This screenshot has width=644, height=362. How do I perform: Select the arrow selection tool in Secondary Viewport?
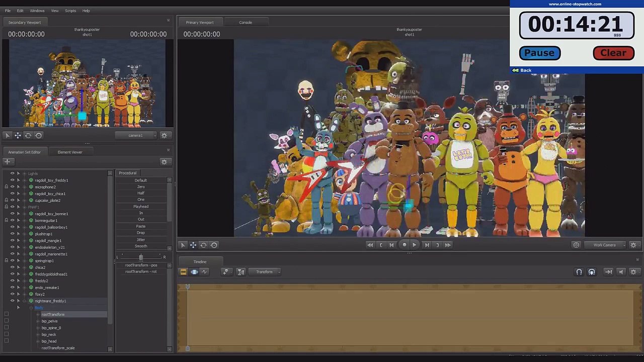[x=8, y=135]
